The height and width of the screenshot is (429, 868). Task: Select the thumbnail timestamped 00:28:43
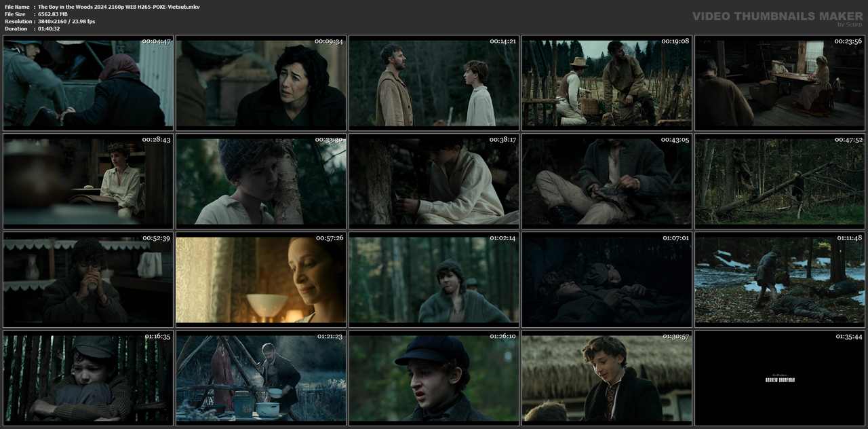coord(88,181)
